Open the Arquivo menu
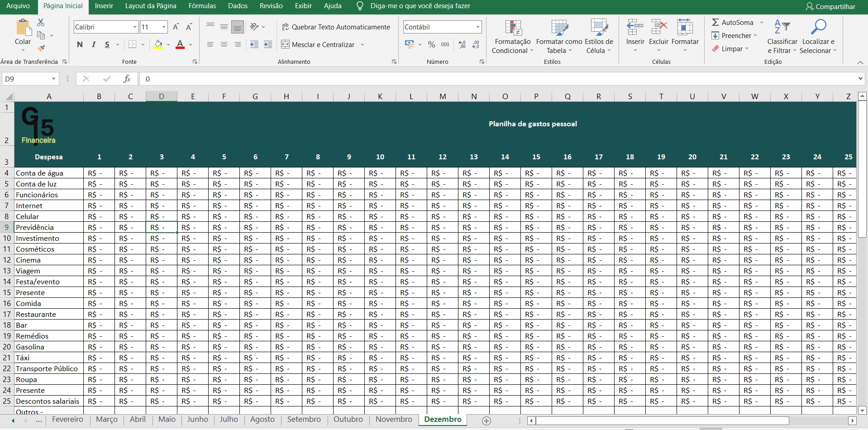This screenshot has height=430, width=868. point(18,6)
